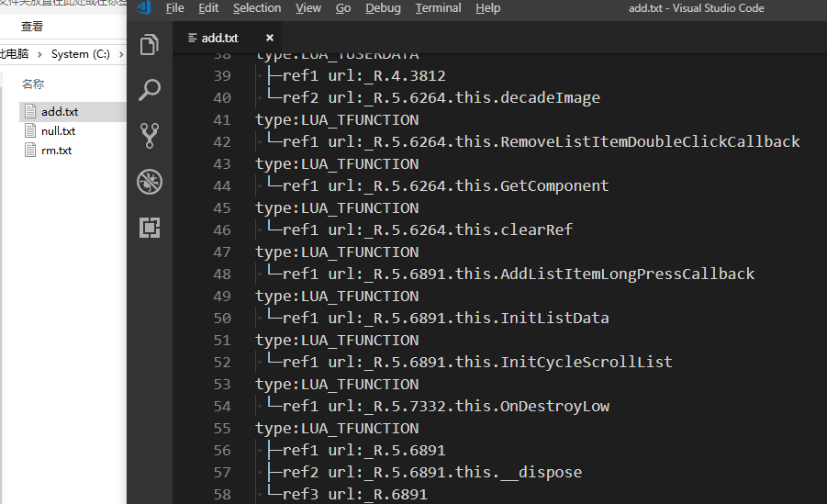
Task: Click the Visual Studio Code logo icon
Action: (144, 8)
